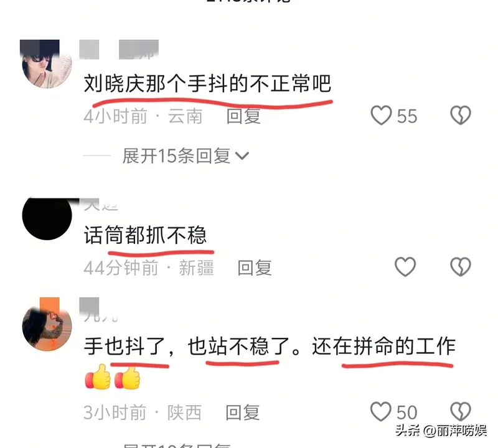Select comment text 刘晓庆那个手抖的不正常吧
This screenshot has height=448, width=498.
pyautogui.click(x=207, y=83)
